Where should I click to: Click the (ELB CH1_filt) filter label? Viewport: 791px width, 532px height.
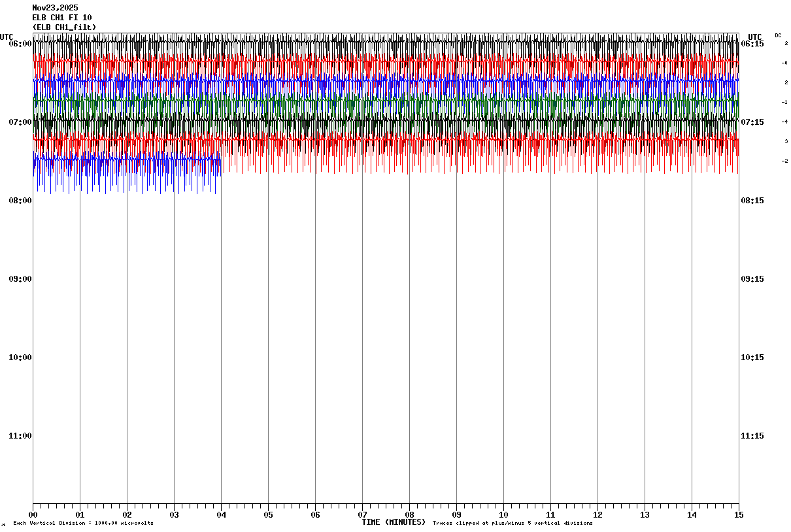tap(64, 27)
